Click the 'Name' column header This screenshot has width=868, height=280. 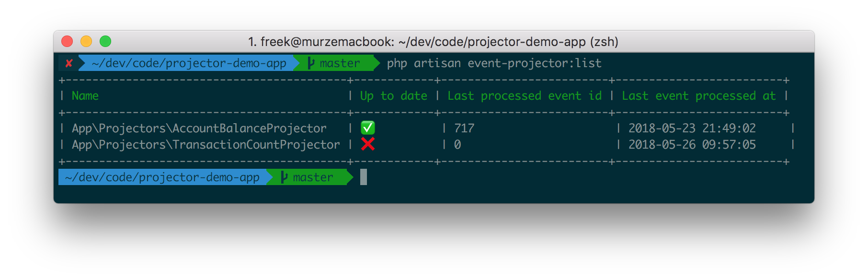coord(85,96)
